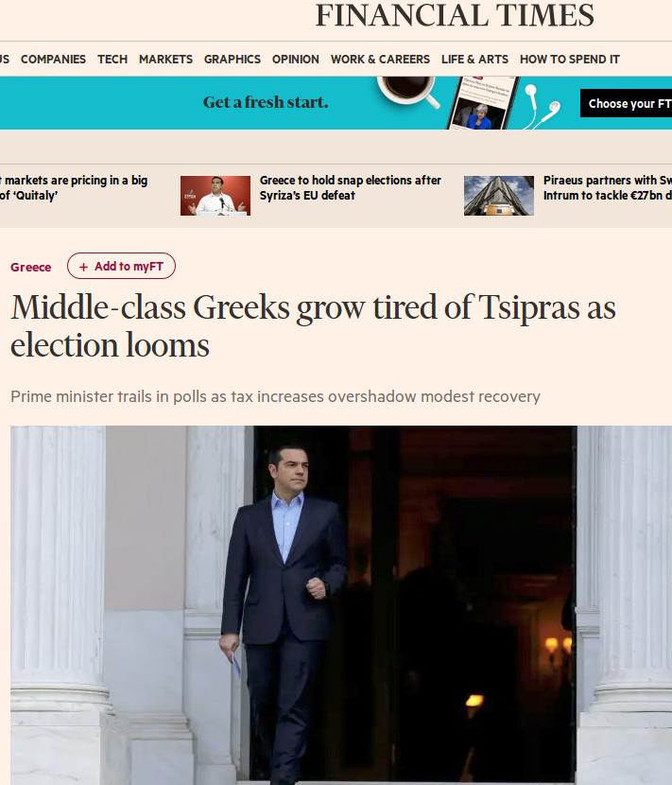Open the Tsipras podium thumbnail
Image resolution: width=672 pixels, height=785 pixels.
point(215,196)
